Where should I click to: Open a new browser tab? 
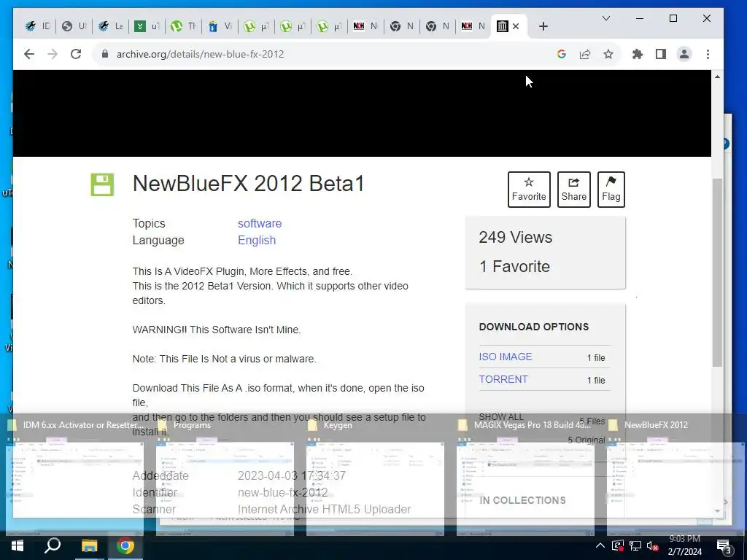(x=543, y=26)
